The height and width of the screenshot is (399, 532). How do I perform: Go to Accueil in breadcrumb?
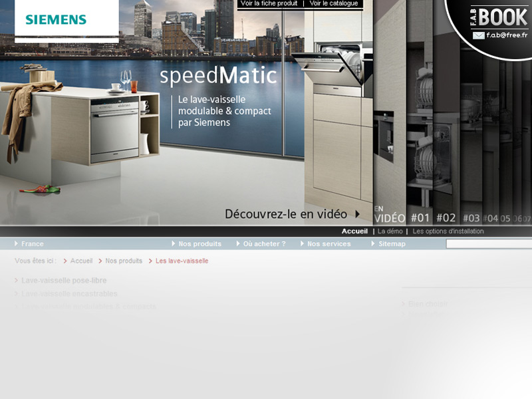[81, 261]
